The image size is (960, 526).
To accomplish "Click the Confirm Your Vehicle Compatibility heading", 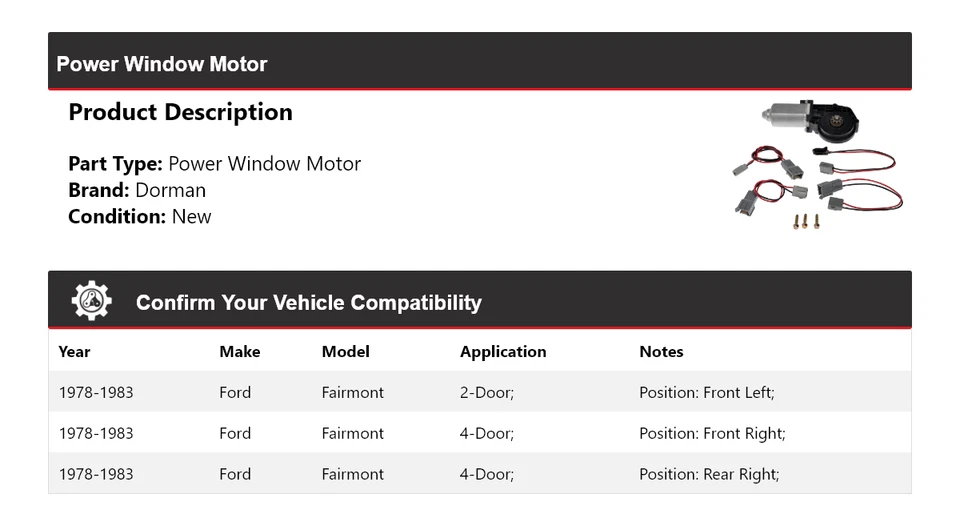I will pos(308,302).
